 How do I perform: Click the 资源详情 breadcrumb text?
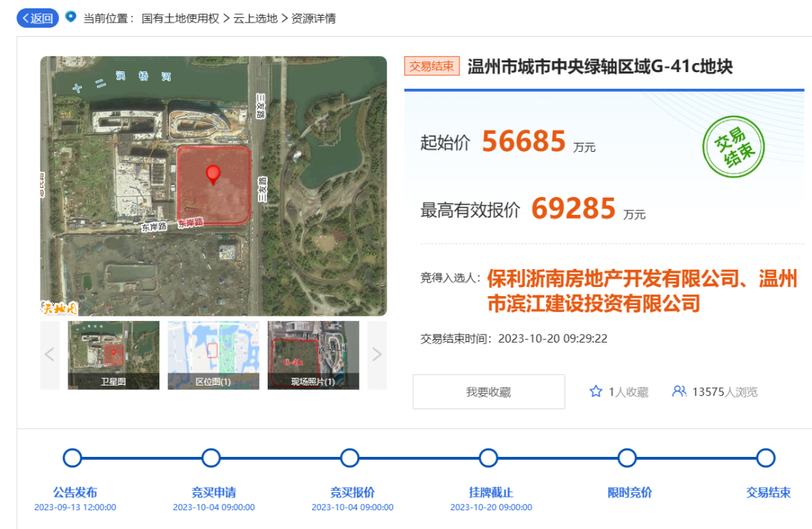pos(314,19)
